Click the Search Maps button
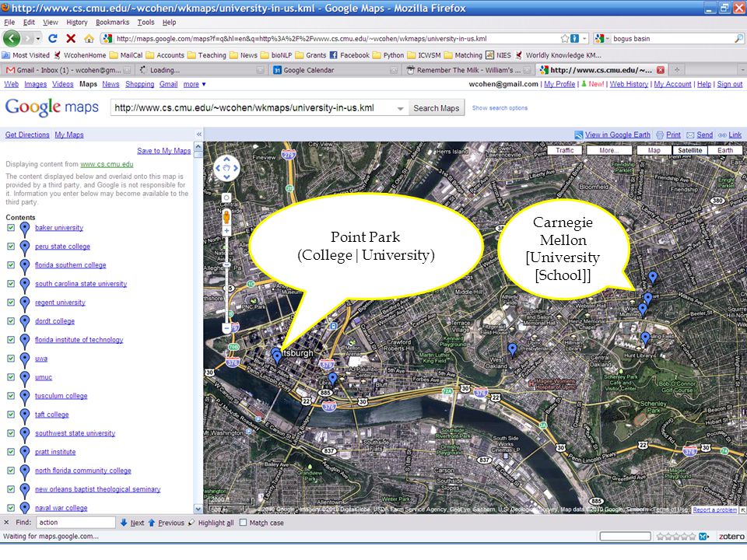 point(436,108)
